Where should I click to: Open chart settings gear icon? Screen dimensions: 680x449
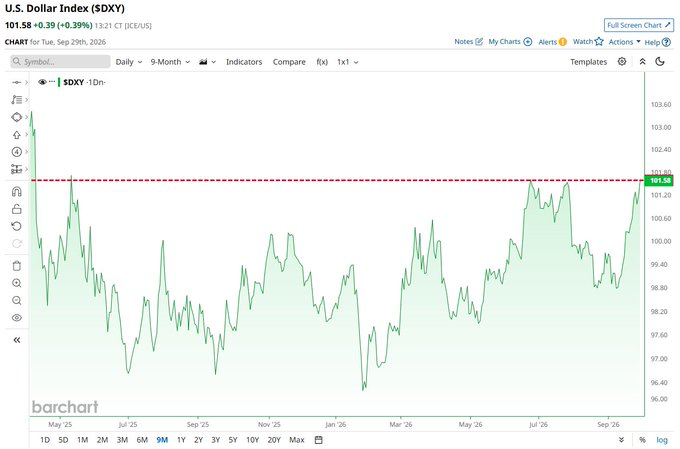click(x=622, y=62)
